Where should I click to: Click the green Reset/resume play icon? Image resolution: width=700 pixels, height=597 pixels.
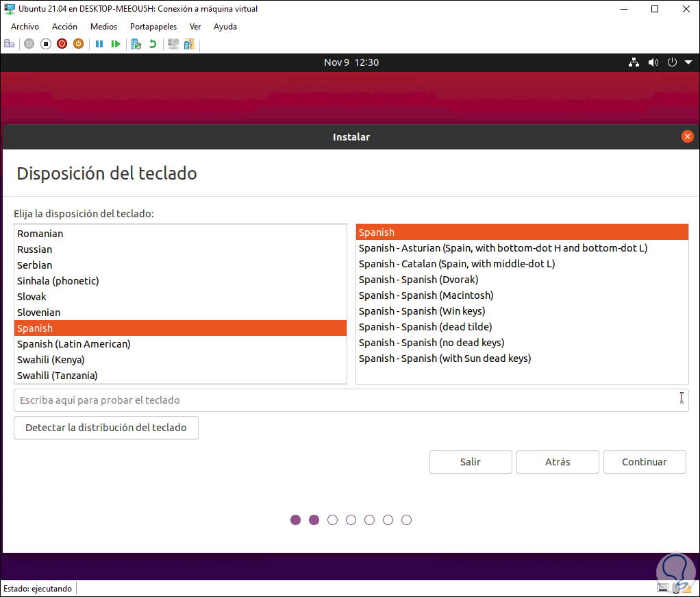116,44
